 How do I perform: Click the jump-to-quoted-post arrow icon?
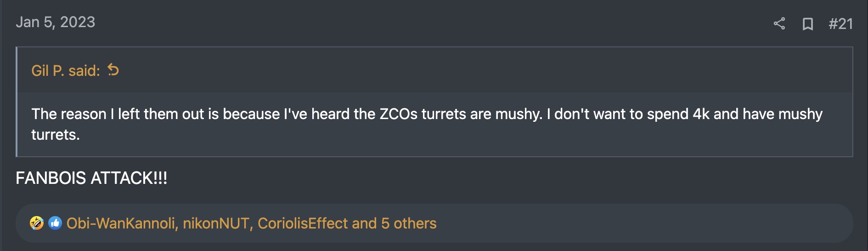113,70
